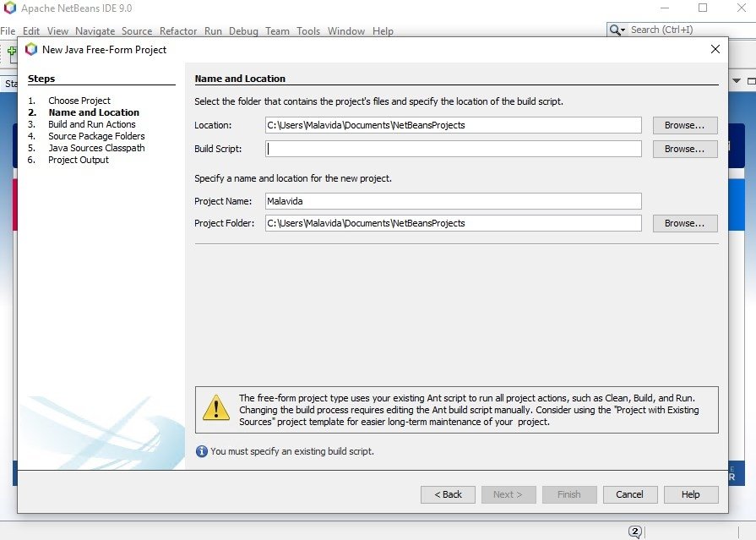Open the Refactor menu

click(178, 31)
